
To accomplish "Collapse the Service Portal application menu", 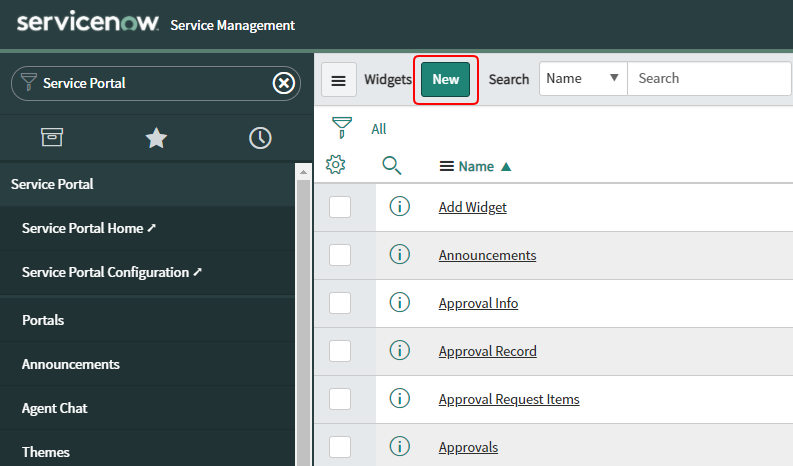I will tap(147, 184).
